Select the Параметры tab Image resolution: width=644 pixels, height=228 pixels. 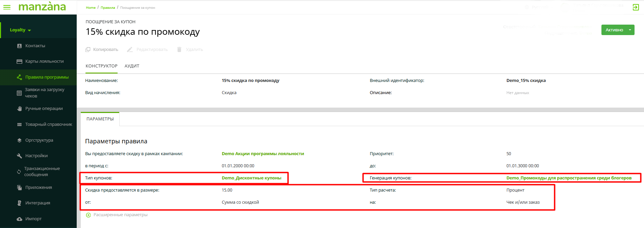[100, 119]
